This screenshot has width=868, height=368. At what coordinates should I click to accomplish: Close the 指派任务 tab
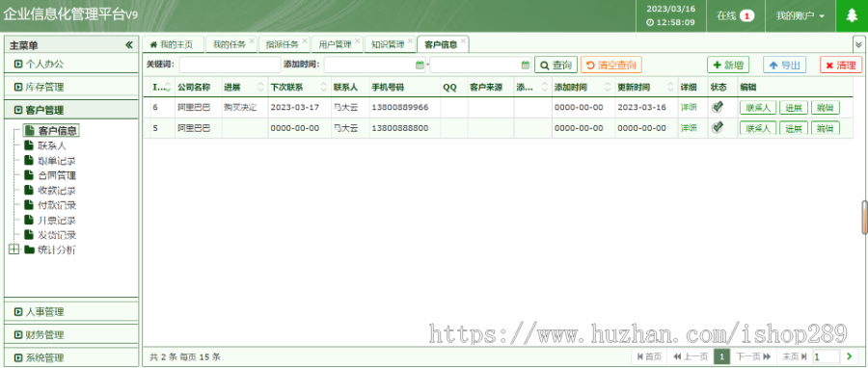[x=305, y=40]
